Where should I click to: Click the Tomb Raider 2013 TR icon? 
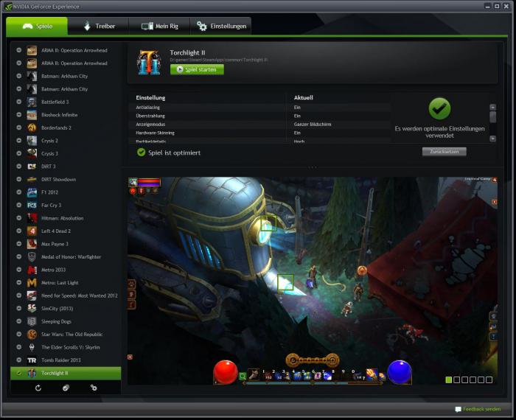click(x=32, y=360)
